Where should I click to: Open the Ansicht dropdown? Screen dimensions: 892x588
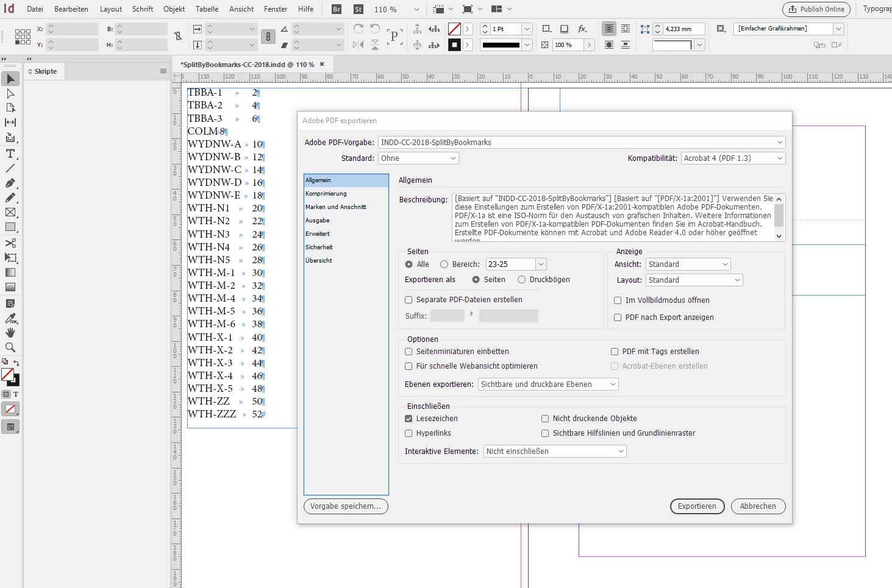688,264
